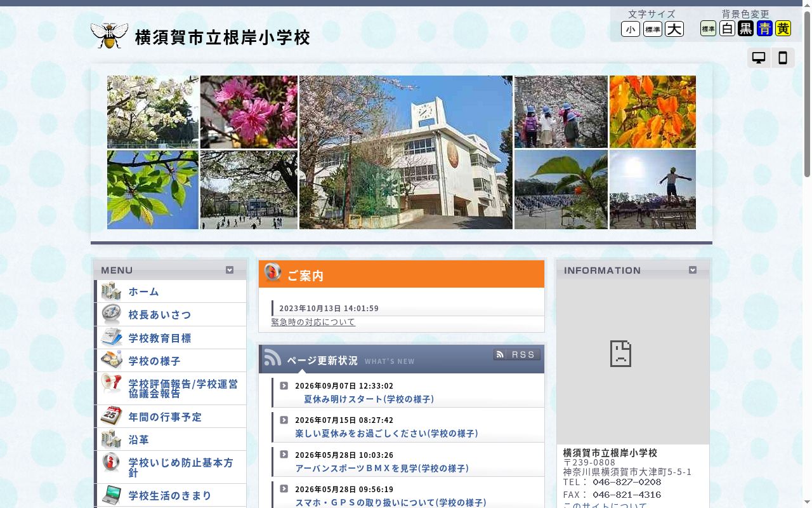The width and height of the screenshot is (812, 508).
Task: Click the feed icon beside ページ更新状況
Action: (273, 358)
